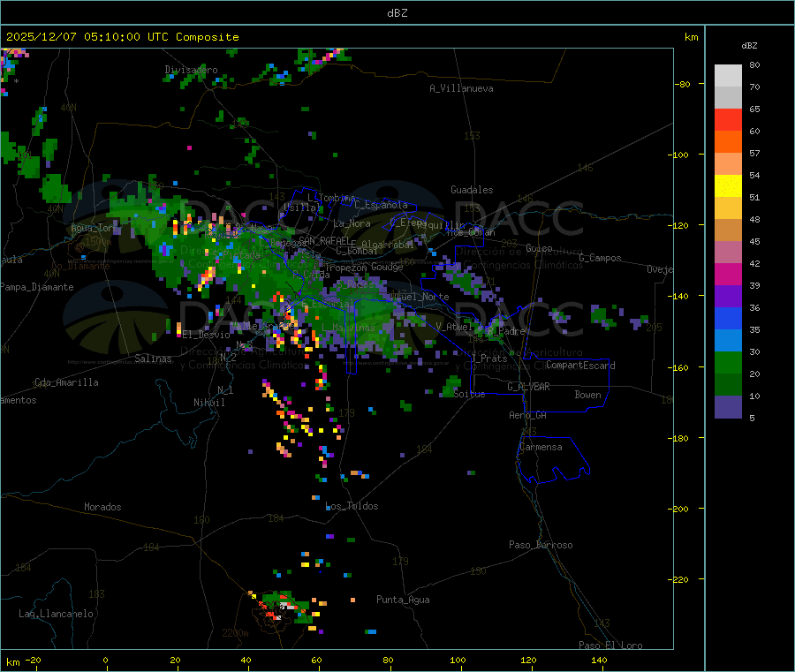This screenshot has height=672, width=795.
Task: Click the 'Tropezon Goudge' map label
Action: [x=364, y=267]
